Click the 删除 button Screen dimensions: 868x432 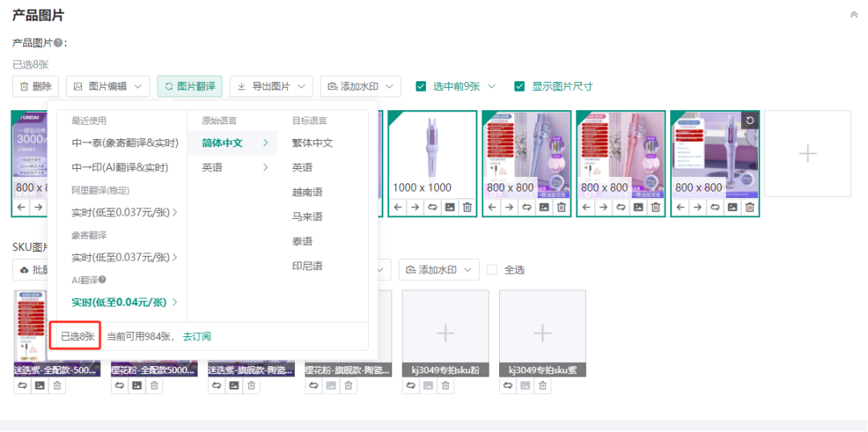(x=35, y=86)
